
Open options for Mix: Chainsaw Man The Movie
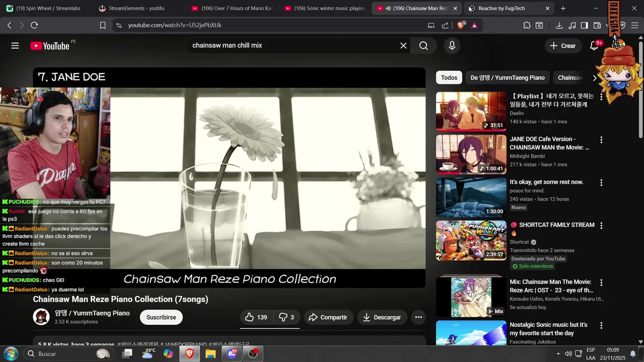click(x=601, y=283)
